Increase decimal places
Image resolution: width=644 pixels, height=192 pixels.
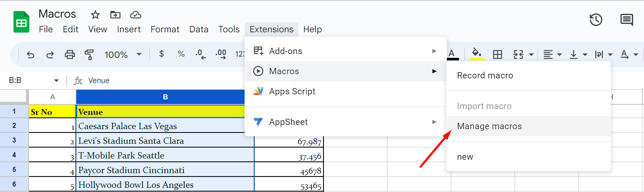[221, 54]
